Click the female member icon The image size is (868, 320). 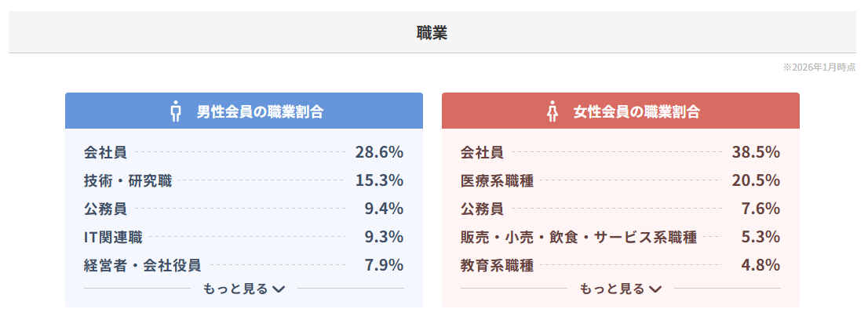[x=552, y=111]
